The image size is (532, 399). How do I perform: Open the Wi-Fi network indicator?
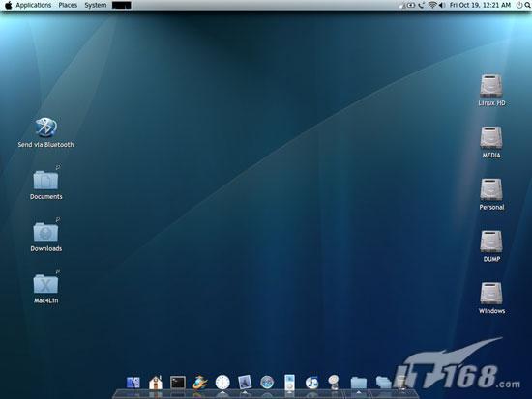432,5
